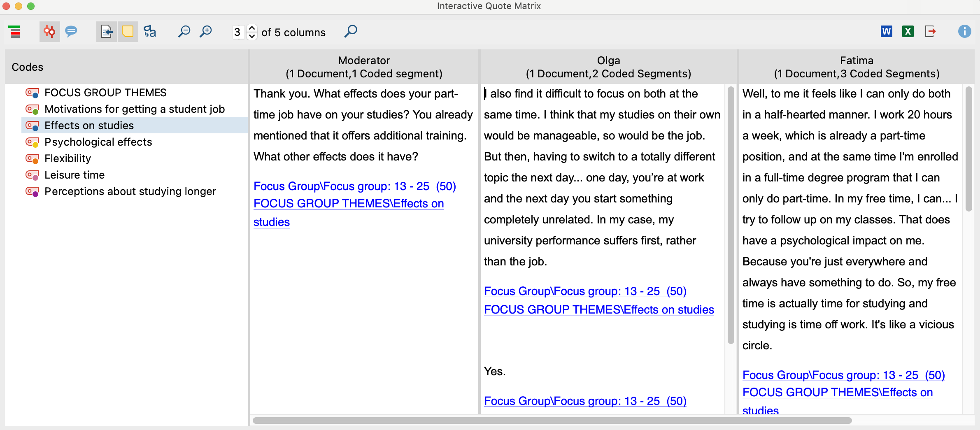Select the Psychological effects code

click(98, 142)
